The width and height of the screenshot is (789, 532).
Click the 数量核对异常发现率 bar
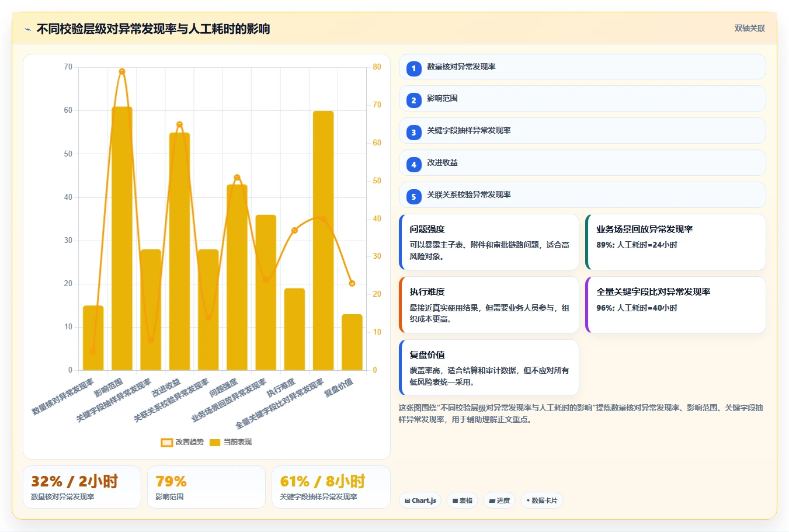click(93, 338)
